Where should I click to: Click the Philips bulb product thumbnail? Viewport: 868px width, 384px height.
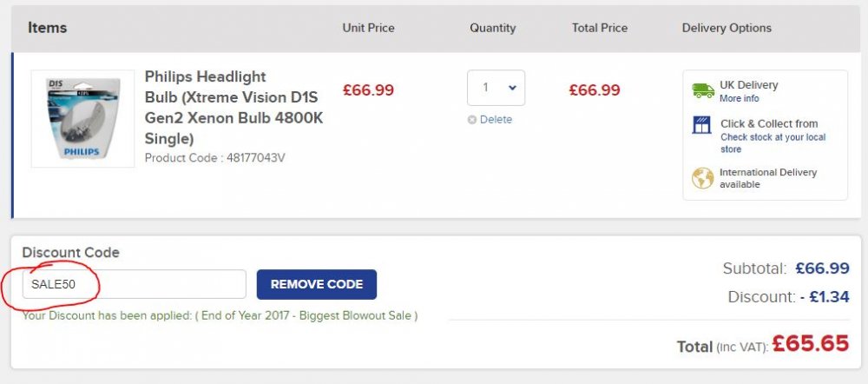click(x=83, y=118)
